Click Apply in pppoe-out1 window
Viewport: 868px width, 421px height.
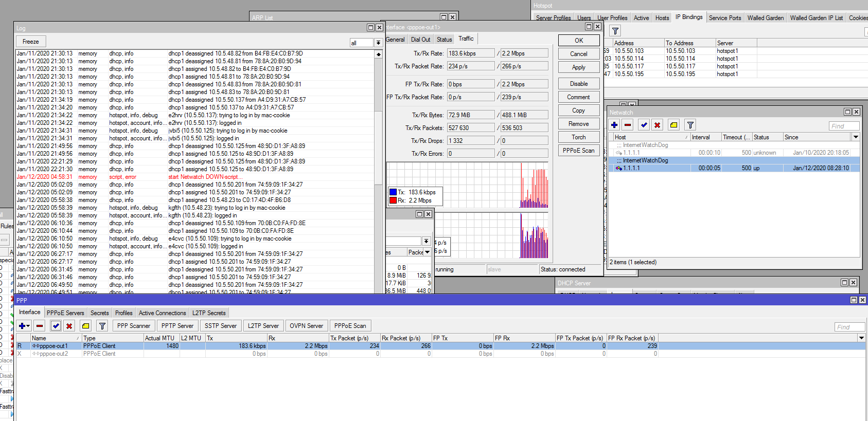click(579, 67)
